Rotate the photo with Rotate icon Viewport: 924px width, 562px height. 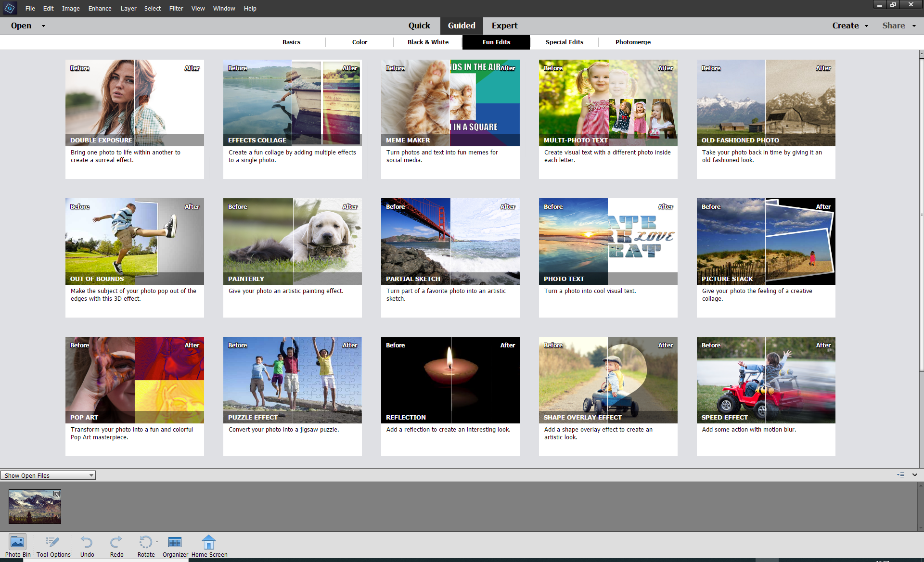[x=145, y=543]
